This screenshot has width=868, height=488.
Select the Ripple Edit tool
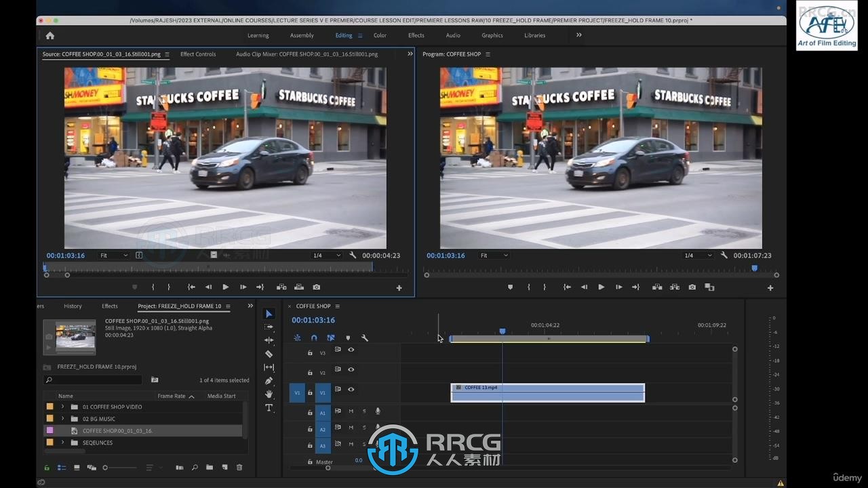(x=269, y=340)
